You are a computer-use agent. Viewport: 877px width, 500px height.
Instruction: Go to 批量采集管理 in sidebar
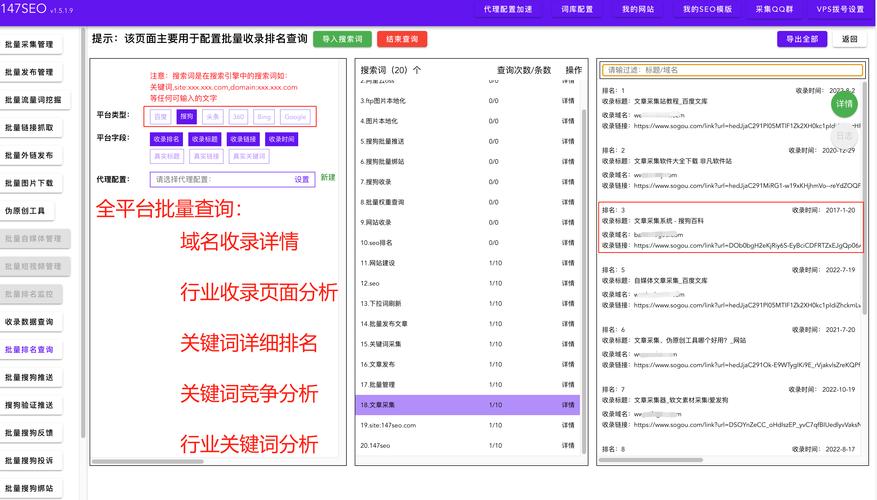coord(31,44)
